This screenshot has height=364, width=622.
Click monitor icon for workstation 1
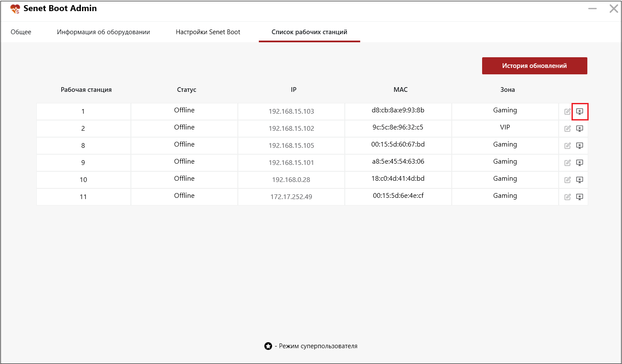[x=580, y=112]
